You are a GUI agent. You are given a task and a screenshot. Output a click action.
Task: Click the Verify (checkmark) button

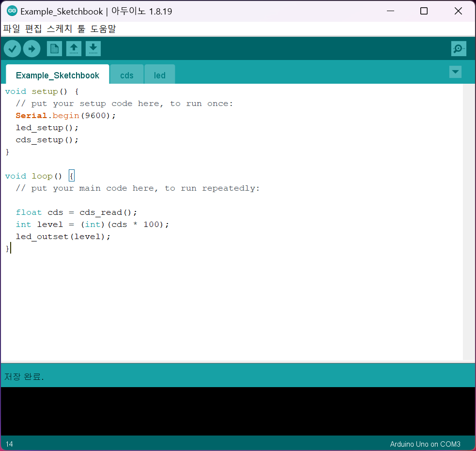coord(13,48)
